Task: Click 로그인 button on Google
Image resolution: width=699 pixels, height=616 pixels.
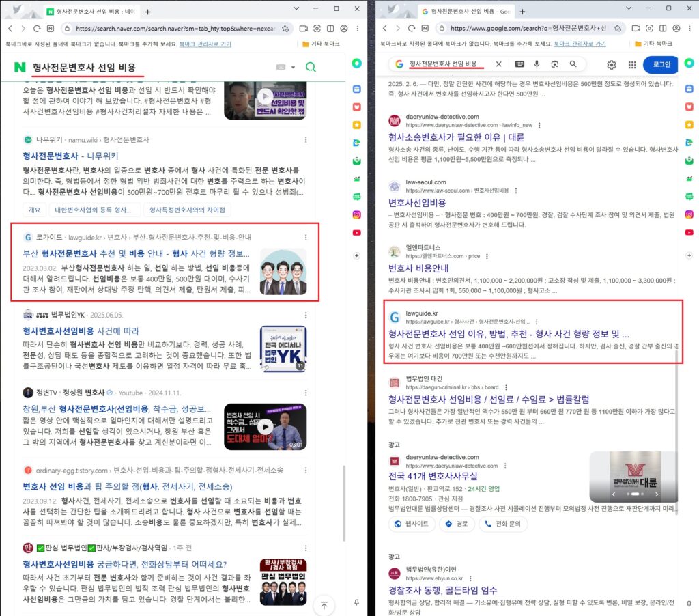Action: click(661, 65)
